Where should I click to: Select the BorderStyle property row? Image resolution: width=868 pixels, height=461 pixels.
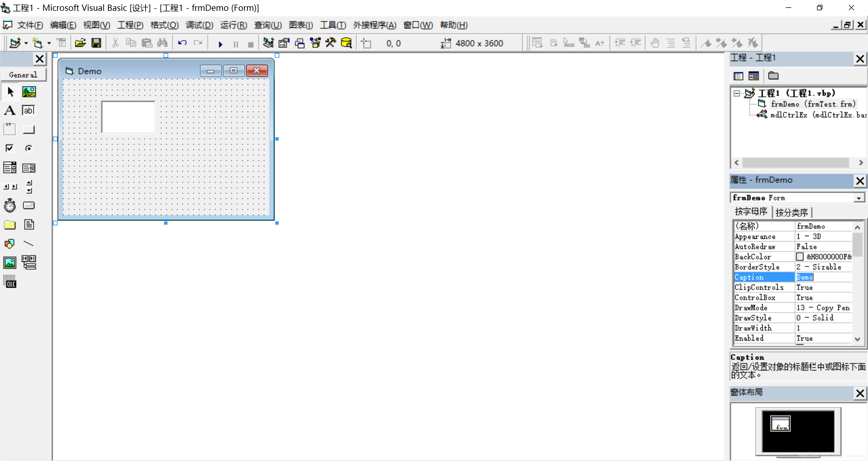click(793, 267)
